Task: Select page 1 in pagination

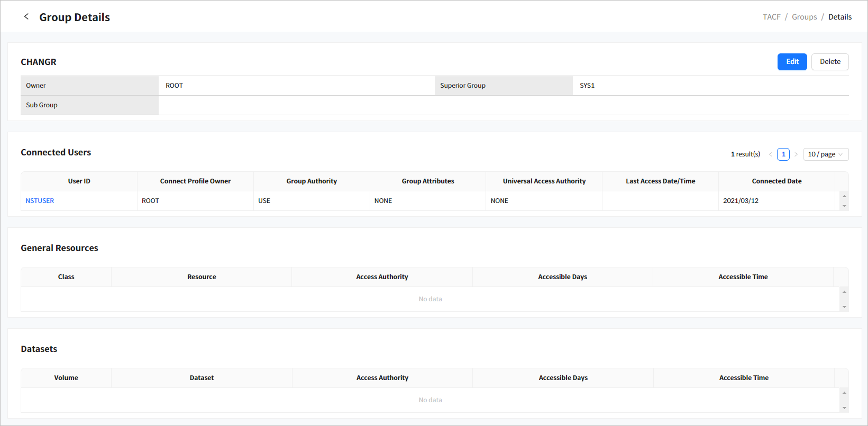Action: tap(783, 154)
